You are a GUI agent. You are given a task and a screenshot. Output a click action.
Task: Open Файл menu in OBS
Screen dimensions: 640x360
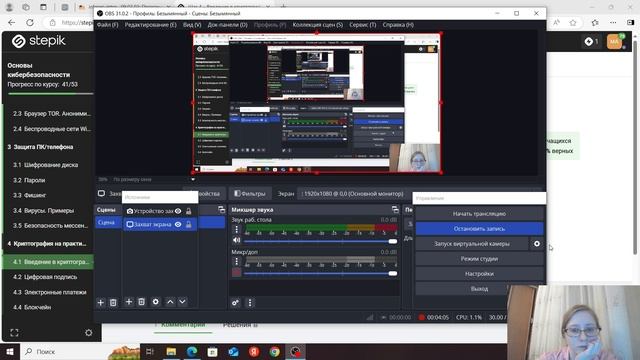point(107,25)
